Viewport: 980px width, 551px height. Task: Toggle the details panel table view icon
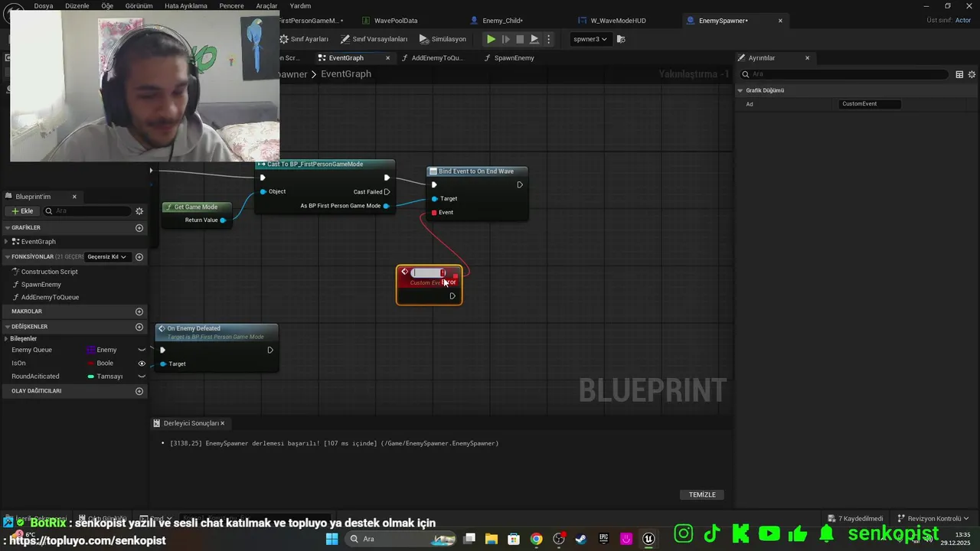point(959,74)
